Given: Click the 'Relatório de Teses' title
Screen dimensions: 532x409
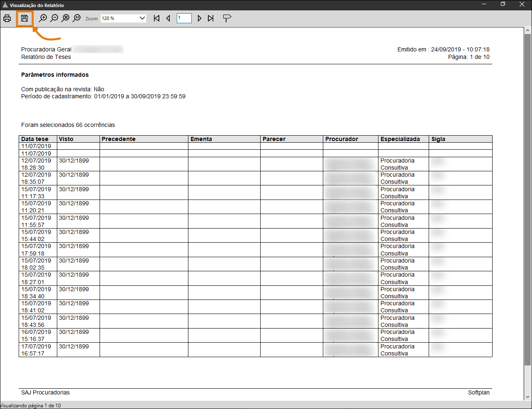Looking at the screenshot, I should pyautogui.click(x=46, y=57).
